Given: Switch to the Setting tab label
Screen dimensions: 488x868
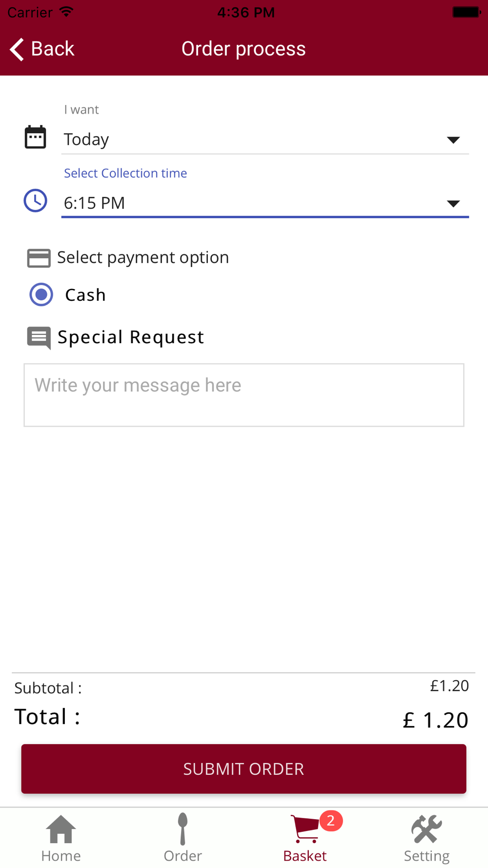Looking at the screenshot, I should tap(427, 856).
